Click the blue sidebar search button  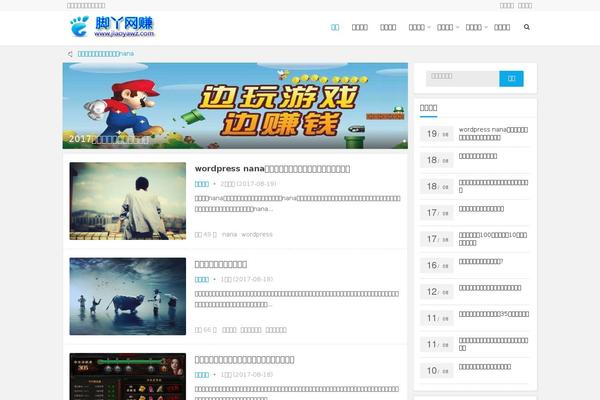(511, 78)
